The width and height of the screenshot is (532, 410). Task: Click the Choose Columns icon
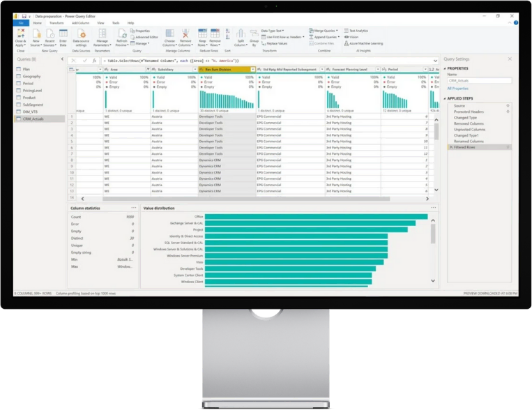coord(169,33)
